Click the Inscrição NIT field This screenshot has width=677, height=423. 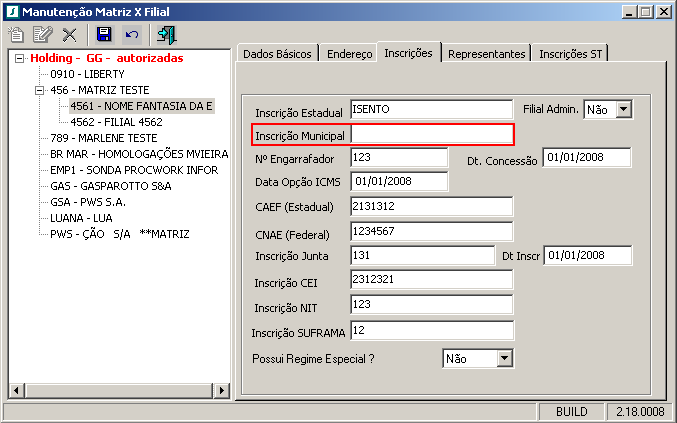pos(431,305)
